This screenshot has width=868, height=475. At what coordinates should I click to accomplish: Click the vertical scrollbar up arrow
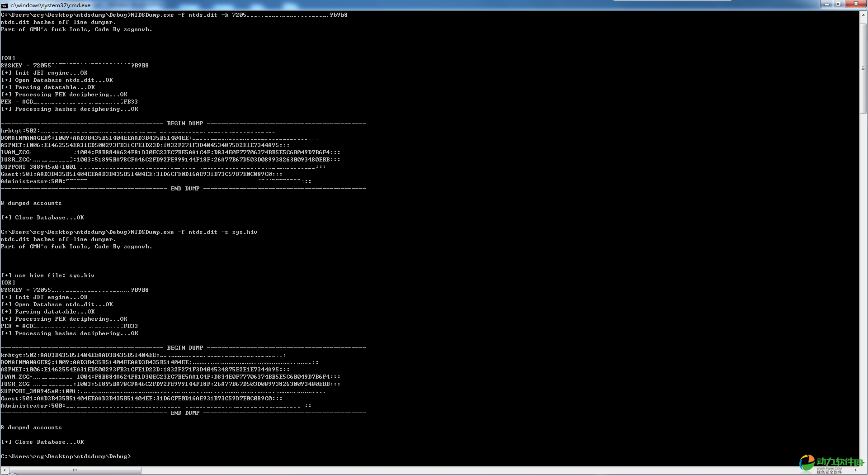[863, 14]
